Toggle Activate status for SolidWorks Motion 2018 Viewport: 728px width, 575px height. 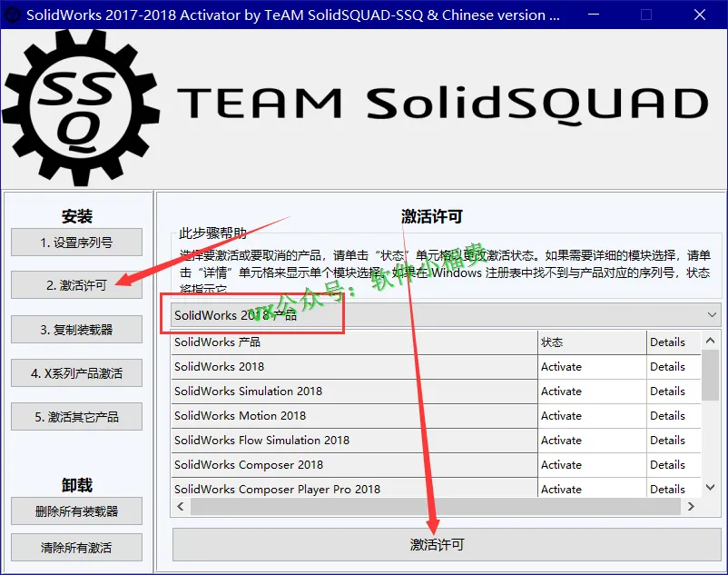point(592,416)
